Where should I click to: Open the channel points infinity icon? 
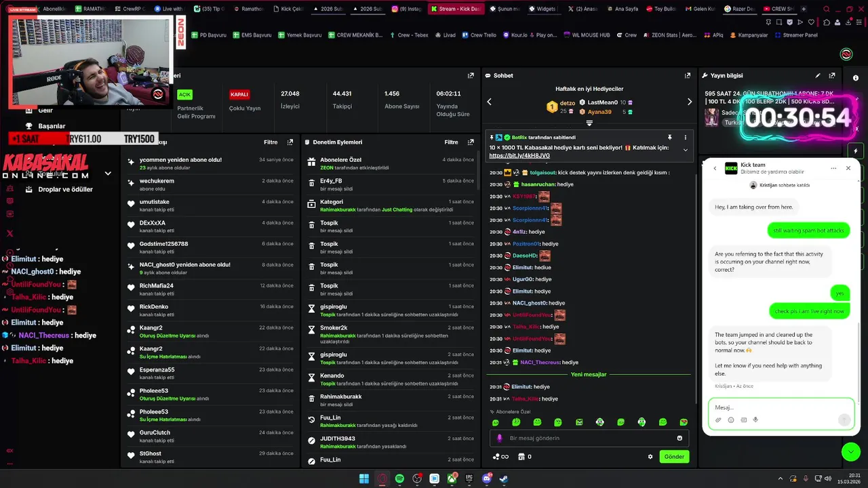click(x=500, y=457)
